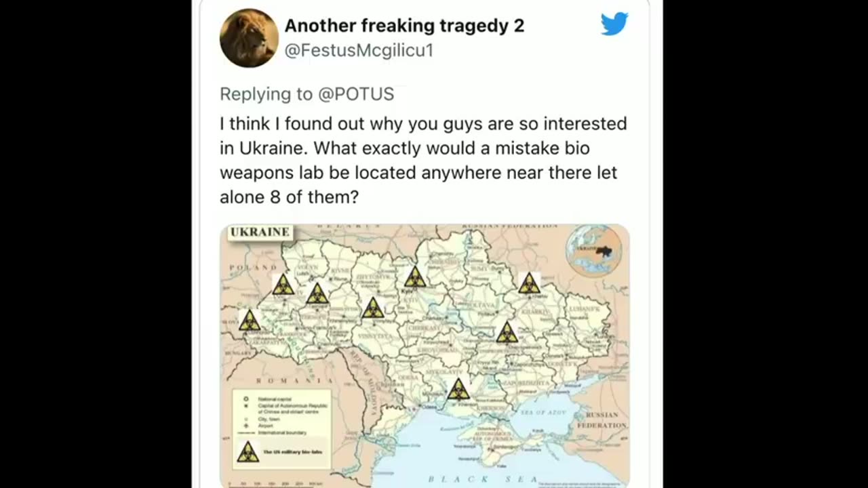Click the Replying to label
Screen dimensions: 868x488
(267, 94)
